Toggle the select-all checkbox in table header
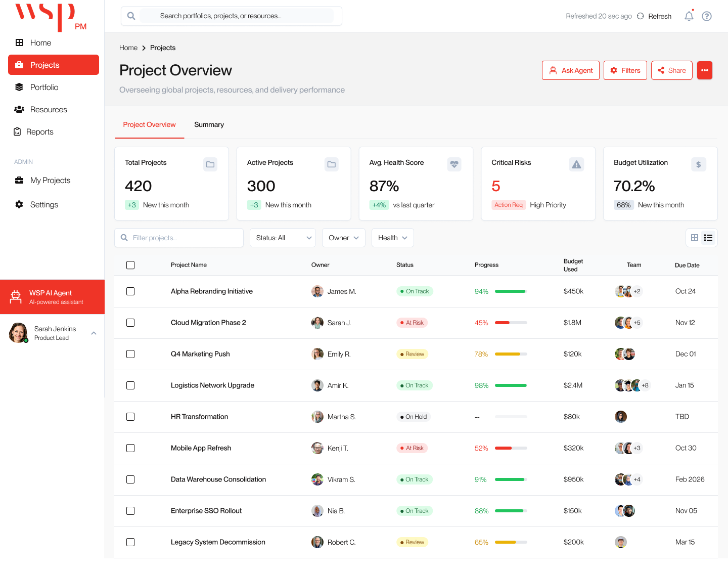This screenshot has width=728, height=572. 130,265
